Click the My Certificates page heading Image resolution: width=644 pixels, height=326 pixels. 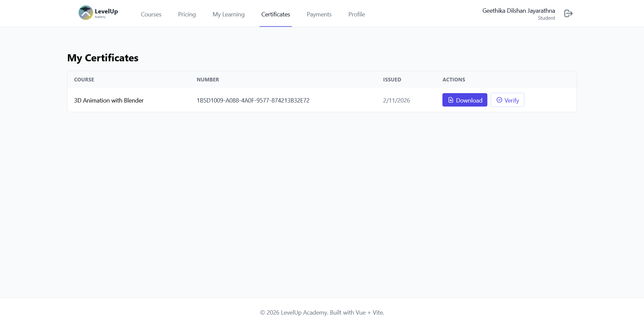click(x=103, y=58)
